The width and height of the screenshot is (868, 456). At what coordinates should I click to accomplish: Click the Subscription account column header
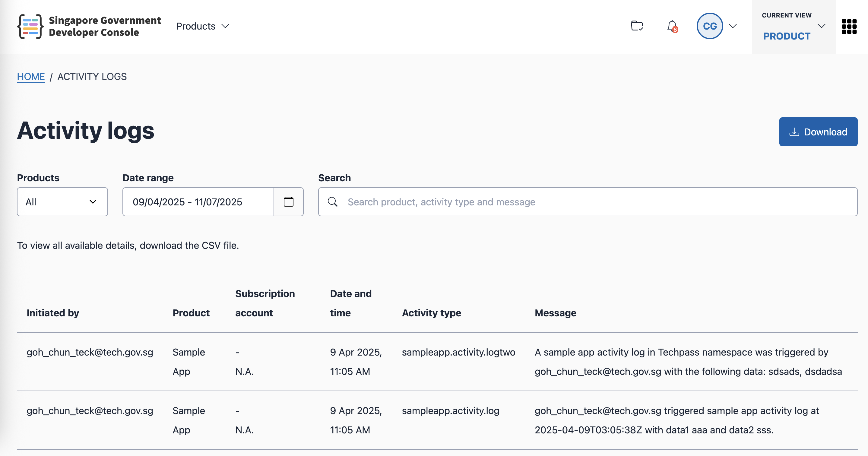pyautogui.click(x=265, y=303)
